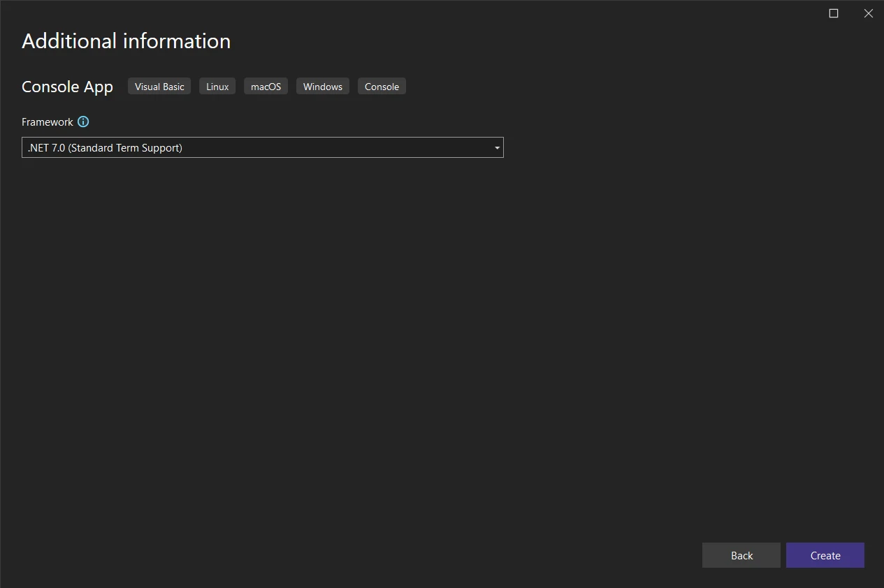Viewport: 884px width, 588px height.
Task: Click the Framework field label
Action: [x=48, y=122]
